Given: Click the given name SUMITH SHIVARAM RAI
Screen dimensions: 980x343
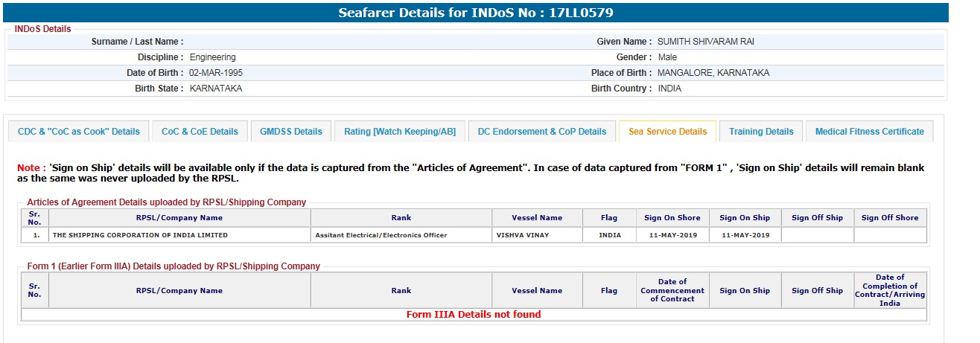Looking at the screenshot, I should [706, 42].
